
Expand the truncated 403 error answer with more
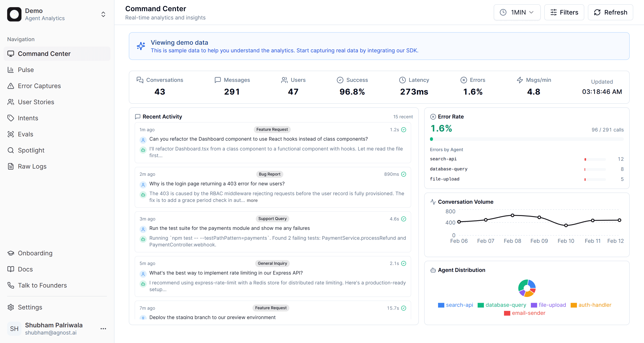[x=252, y=200]
